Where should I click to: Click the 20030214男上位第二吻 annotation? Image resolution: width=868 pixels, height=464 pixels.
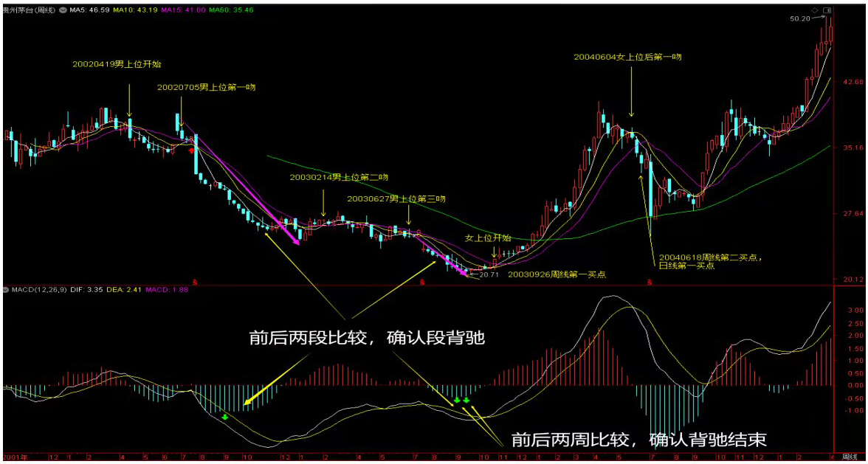339,177
